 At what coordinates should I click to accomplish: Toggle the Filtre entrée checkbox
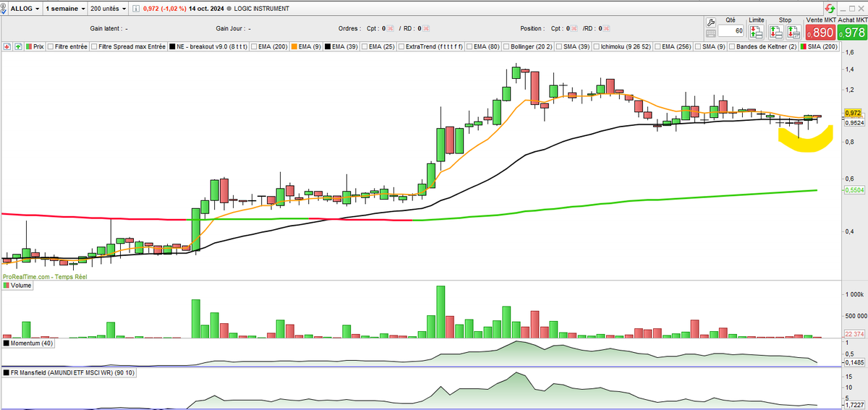point(51,46)
